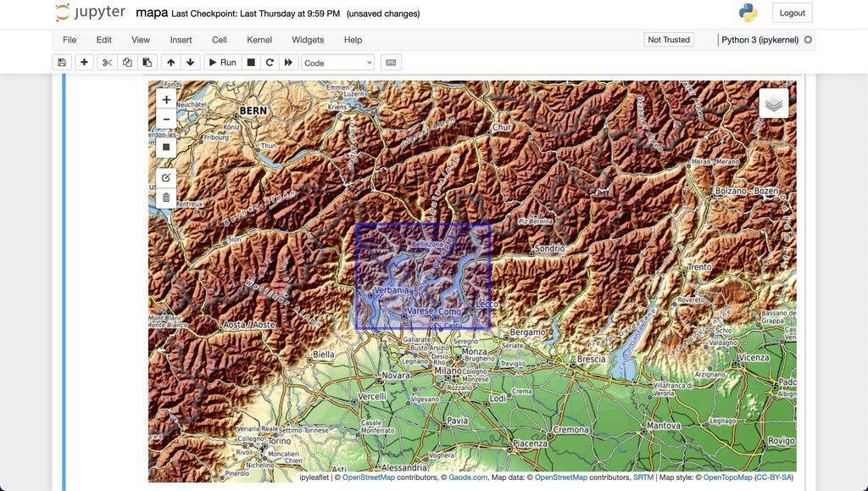Click the Jupyter logo
Screen dimensions: 868x491
tap(91, 13)
